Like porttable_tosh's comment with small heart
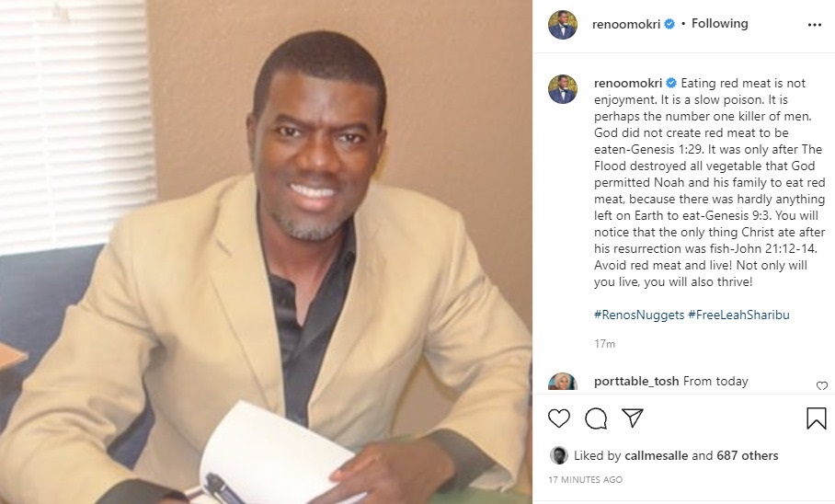835x504 pixels. tap(822, 385)
